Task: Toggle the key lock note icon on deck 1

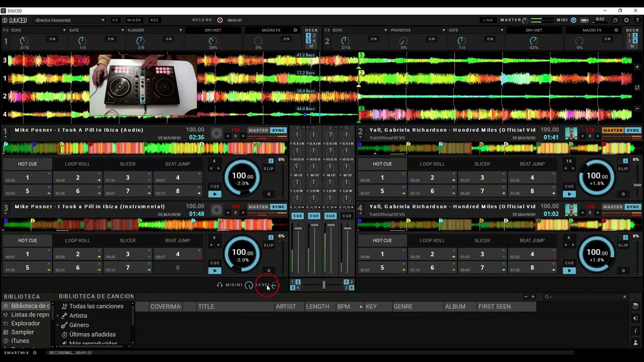Action: pos(271,161)
